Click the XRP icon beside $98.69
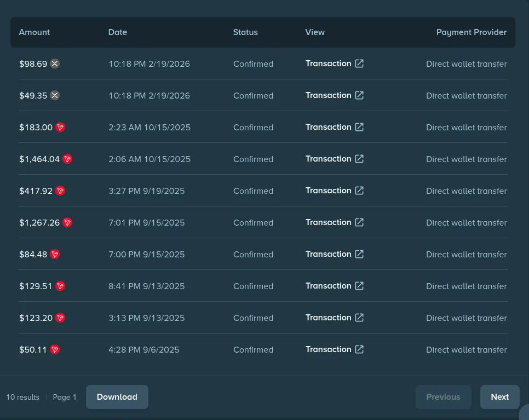This screenshot has height=420, width=529. (x=55, y=64)
